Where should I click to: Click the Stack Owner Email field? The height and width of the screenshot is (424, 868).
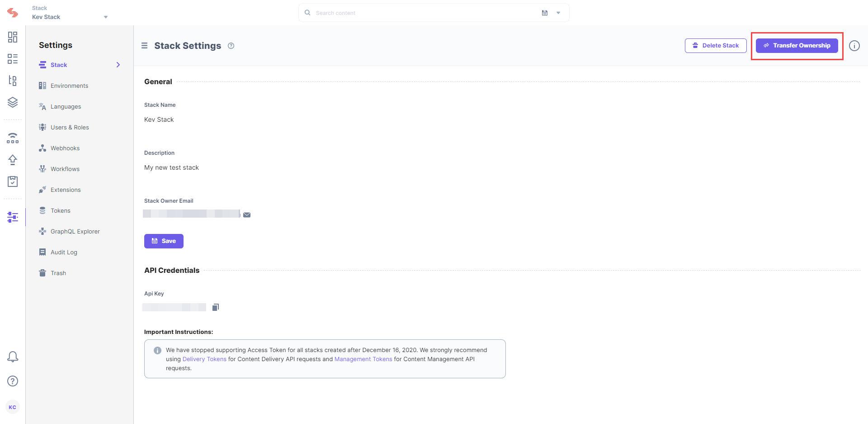pos(191,214)
